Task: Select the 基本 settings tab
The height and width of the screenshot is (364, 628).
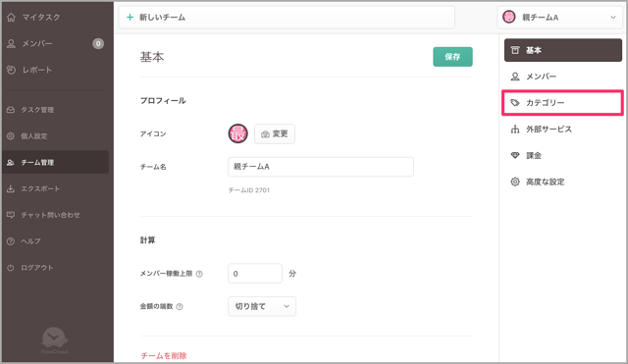Action: pyautogui.click(x=562, y=50)
